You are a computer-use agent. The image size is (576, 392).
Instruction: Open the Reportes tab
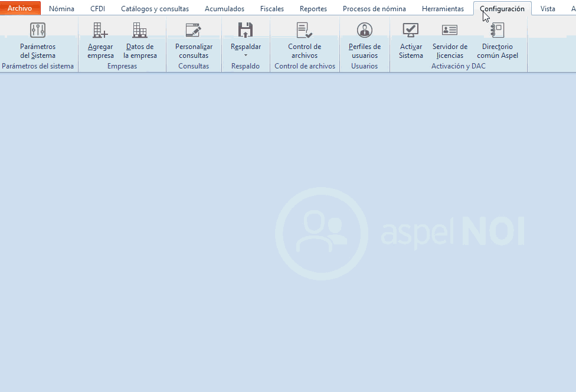click(313, 8)
